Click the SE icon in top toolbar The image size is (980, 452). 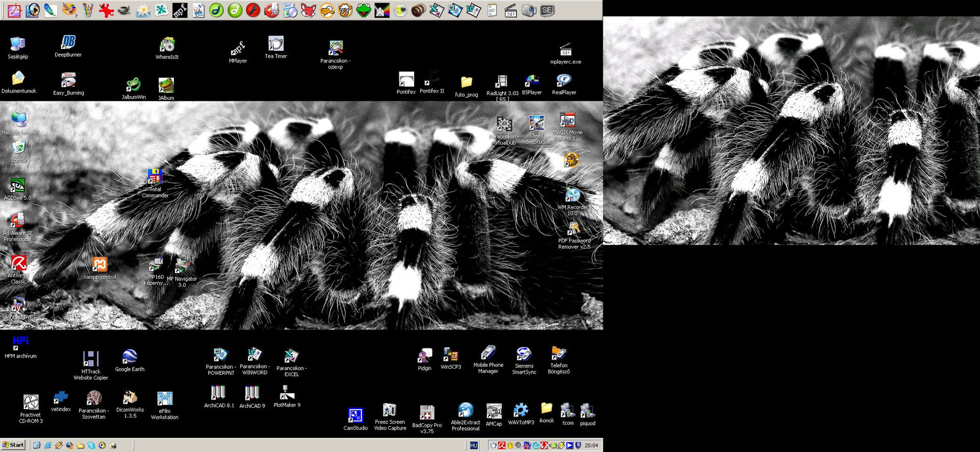pyautogui.click(x=548, y=10)
